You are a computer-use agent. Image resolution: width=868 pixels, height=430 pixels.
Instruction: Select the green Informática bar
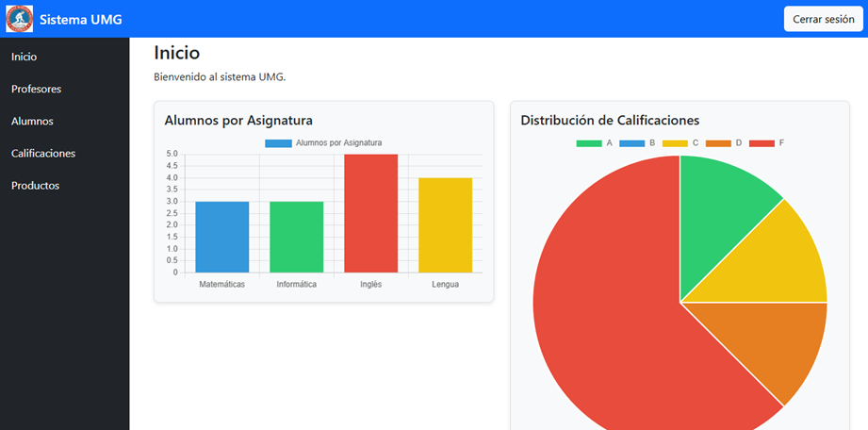coord(296,237)
